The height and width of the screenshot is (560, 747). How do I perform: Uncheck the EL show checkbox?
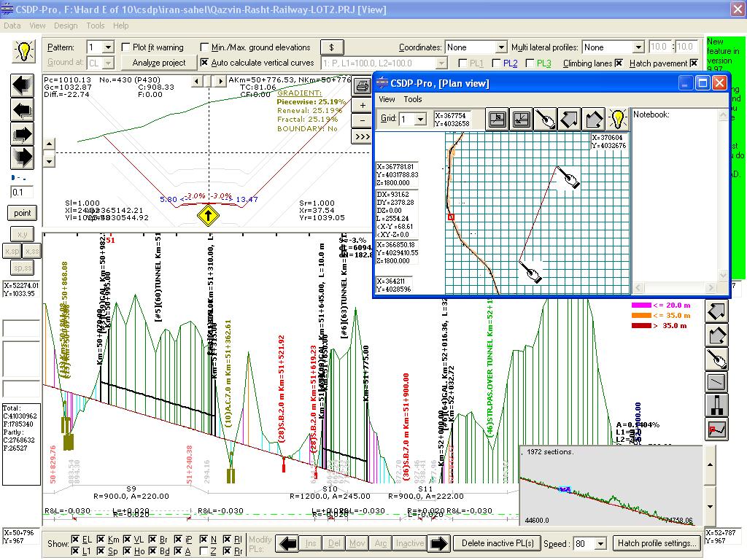75,539
